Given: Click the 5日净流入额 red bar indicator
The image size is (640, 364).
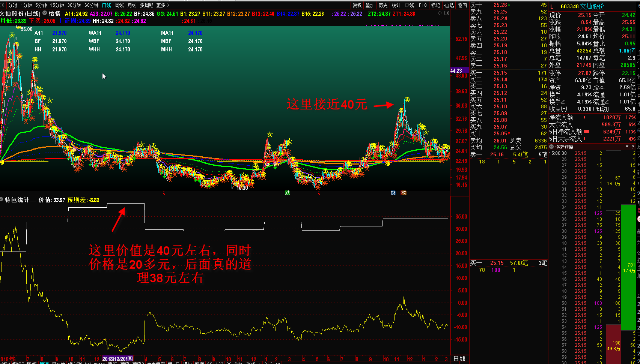Looking at the screenshot, I should click(586, 132).
